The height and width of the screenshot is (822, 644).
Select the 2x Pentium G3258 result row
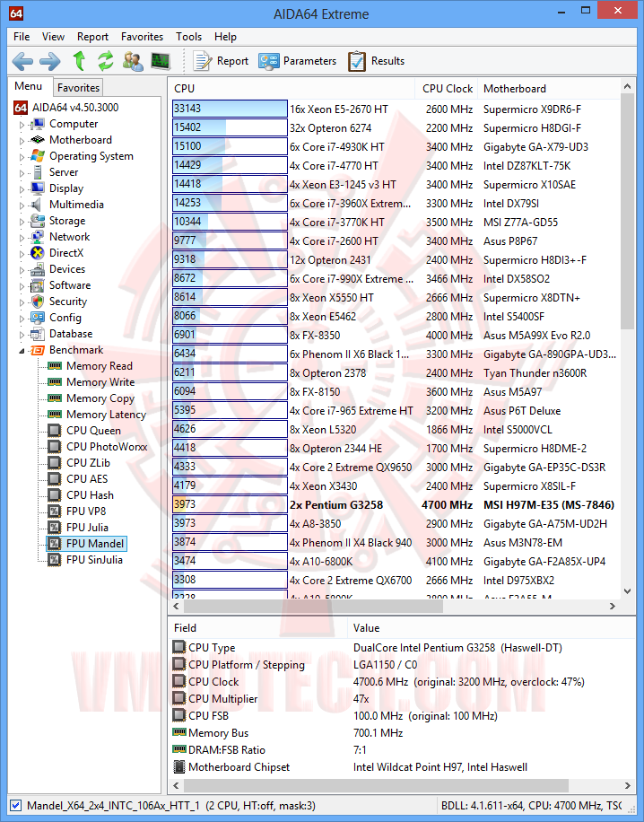(396, 505)
